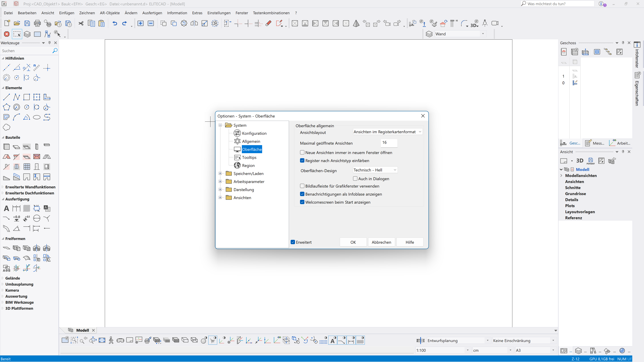Select the Text tool in Ausfertigung
644x362 pixels.
pos(7,208)
